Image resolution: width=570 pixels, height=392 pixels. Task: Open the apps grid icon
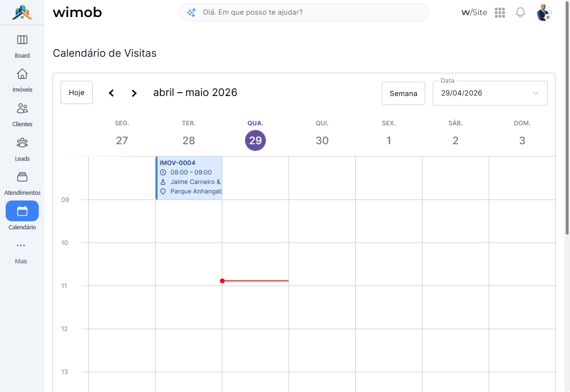pyautogui.click(x=500, y=13)
